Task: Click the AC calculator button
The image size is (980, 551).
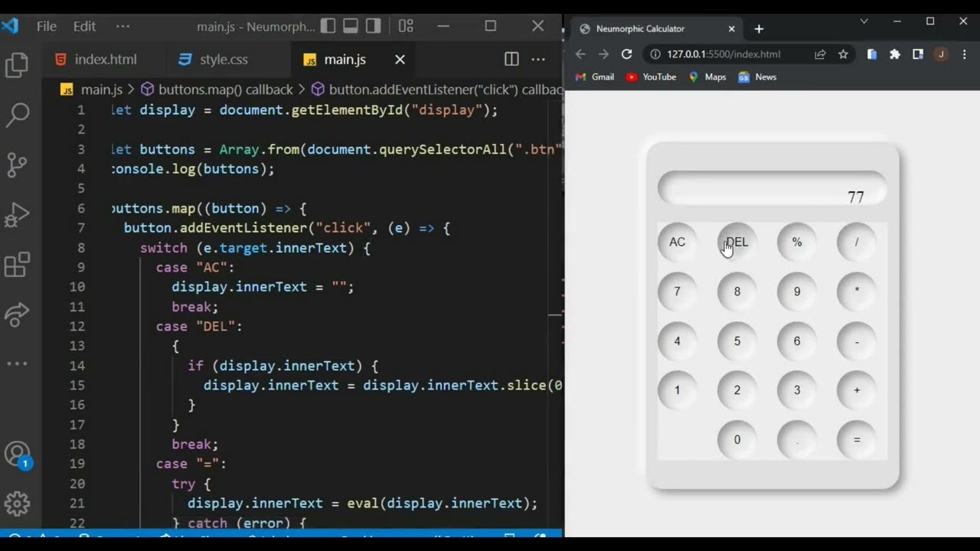Action: [x=678, y=242]
